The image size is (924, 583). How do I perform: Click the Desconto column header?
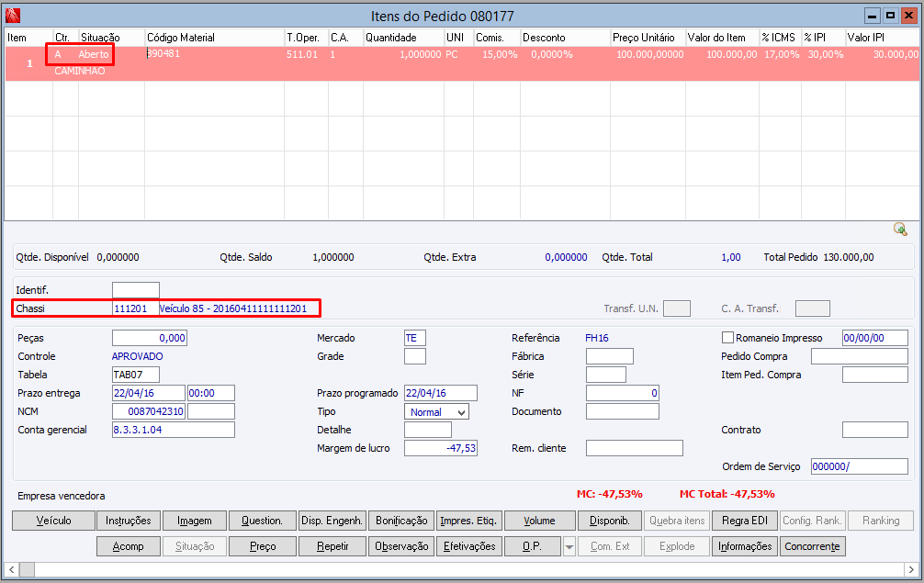click(565, 37)
